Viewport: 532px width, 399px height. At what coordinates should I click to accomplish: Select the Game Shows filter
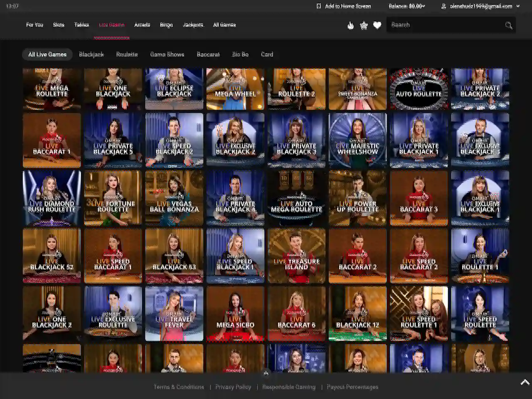(167, 54)
